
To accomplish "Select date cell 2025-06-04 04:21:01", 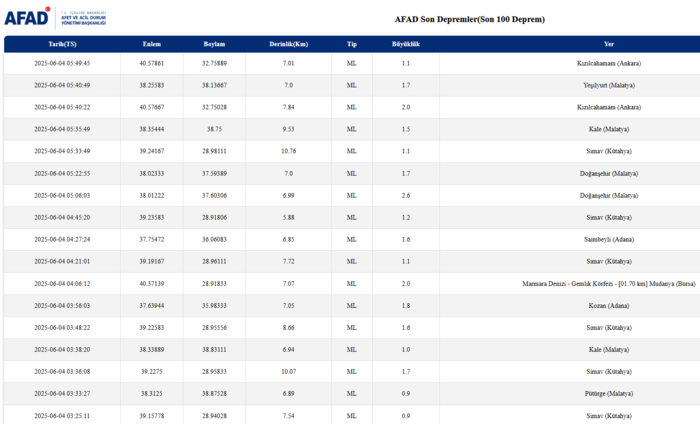I will (62, 261).
